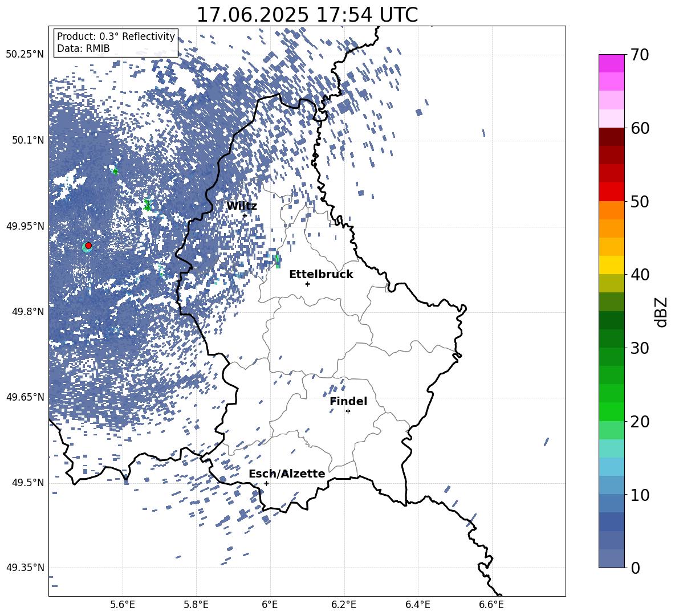Click the longitude label '6.2°E'

tap(344, 605)
